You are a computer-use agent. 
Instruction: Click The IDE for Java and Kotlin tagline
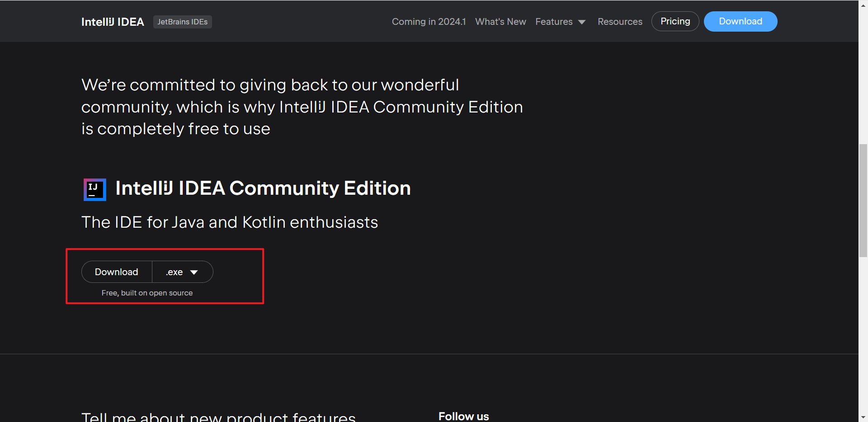[230, 222]
